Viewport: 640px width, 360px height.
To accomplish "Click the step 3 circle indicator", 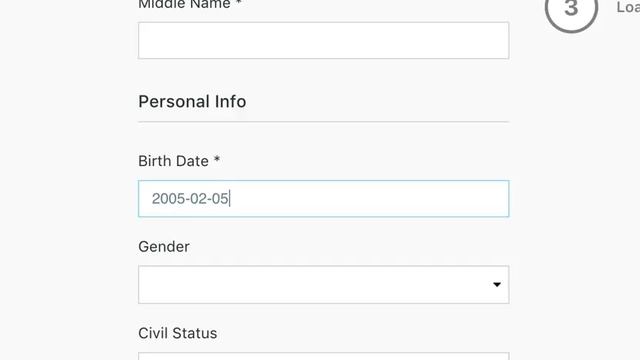I will coord(571,10).
